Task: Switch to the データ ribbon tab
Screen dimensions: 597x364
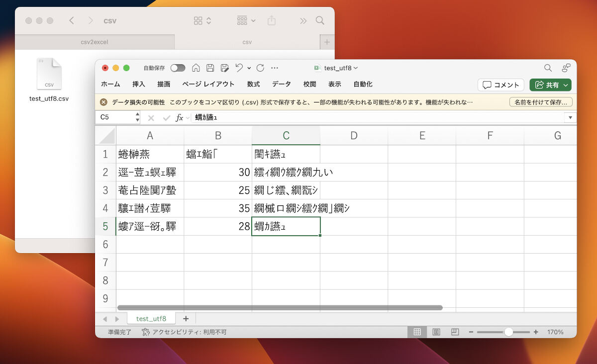Action: pos(281,84)
